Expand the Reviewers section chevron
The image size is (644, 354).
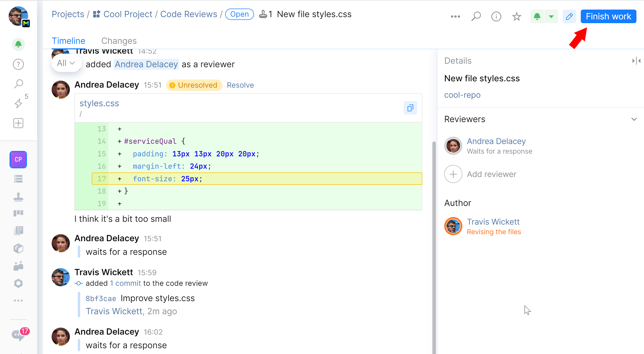point(633,119)
